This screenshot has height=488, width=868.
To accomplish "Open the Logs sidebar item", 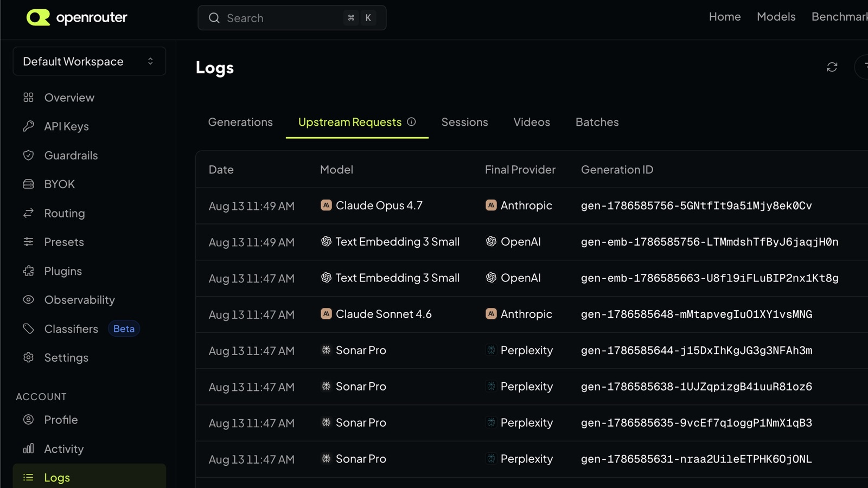I will [x=89, y=477].
